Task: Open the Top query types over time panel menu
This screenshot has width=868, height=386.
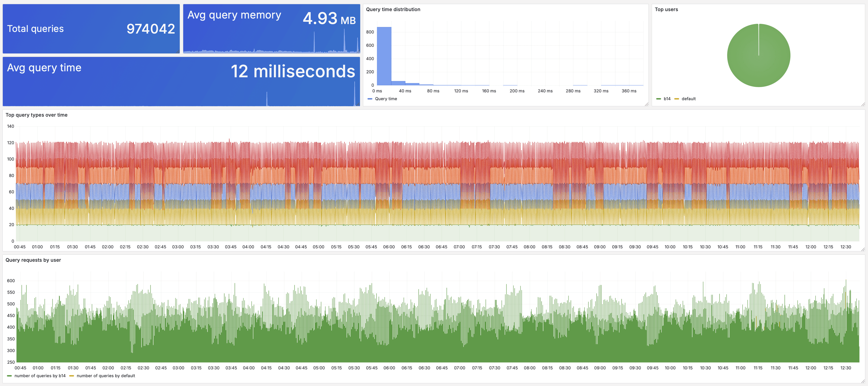Action: [36, 115]
